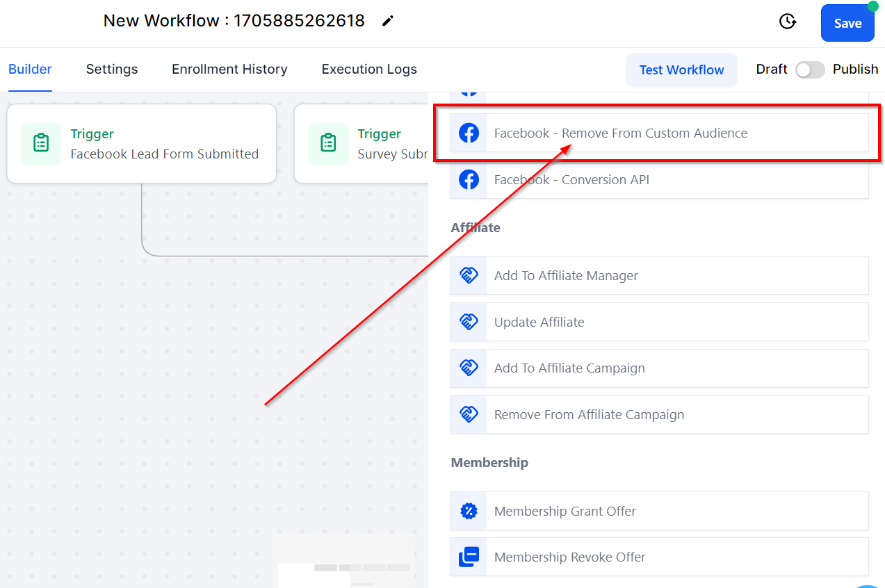Click clipboard icon on Facebook Lead Form trigger
The width and height of the screenshot is (885, 588).
coord(41,144)
